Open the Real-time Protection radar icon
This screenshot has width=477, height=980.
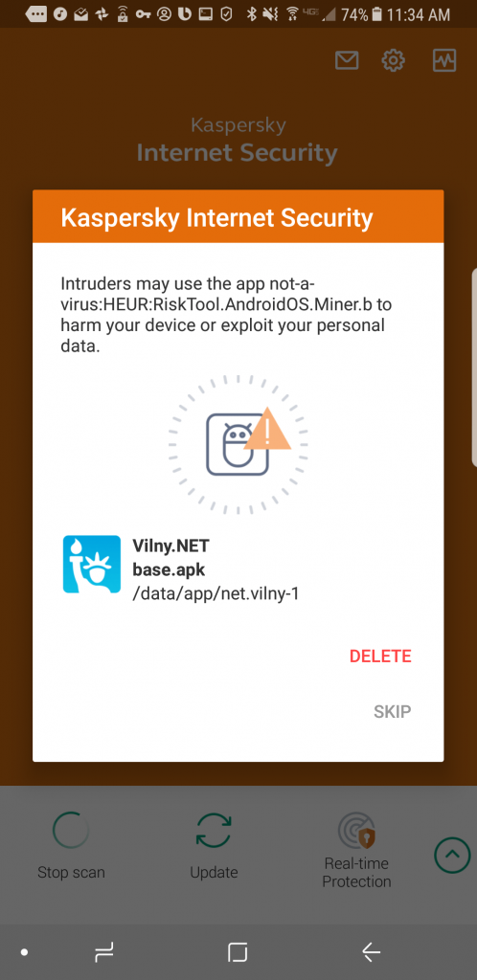click(356, 830)
